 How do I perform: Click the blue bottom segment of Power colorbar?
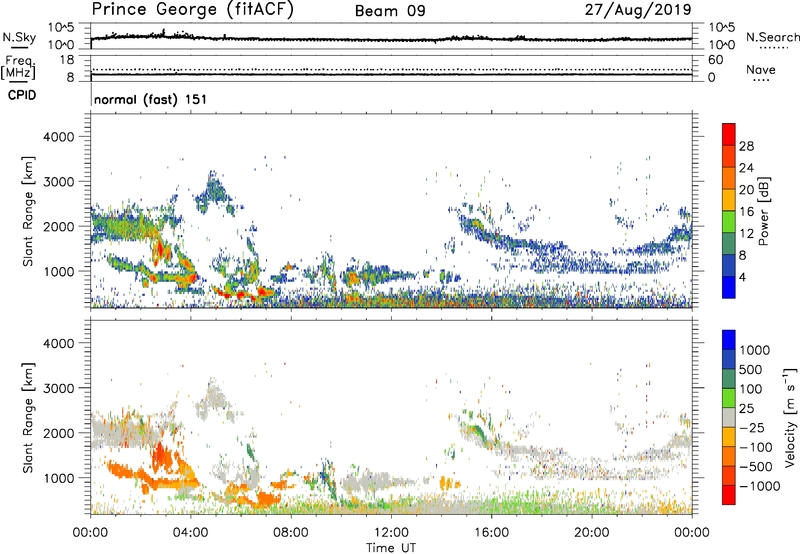pos(729,287)
